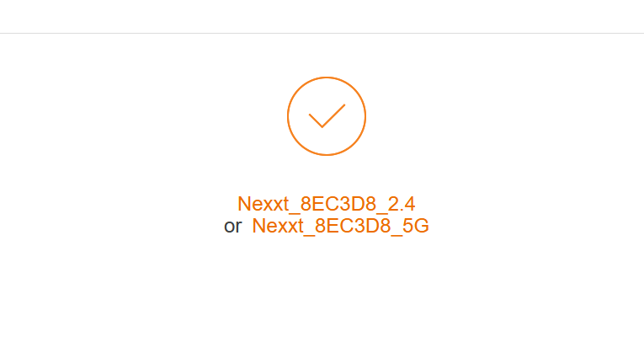This screenshot has width=644, height=353.
Task: Click the completed-setup confirmation icon
Action: 327,116
